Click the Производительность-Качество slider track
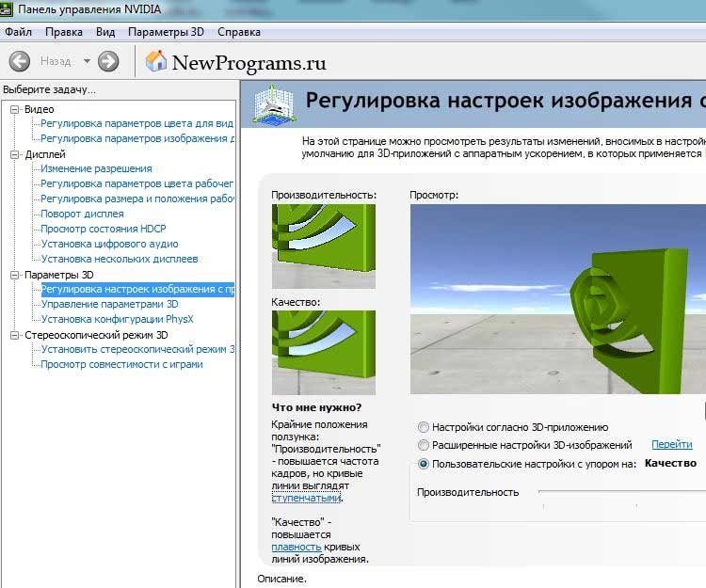Image resolution: width=706 pixels, height=588 pixels. [622, 493]
